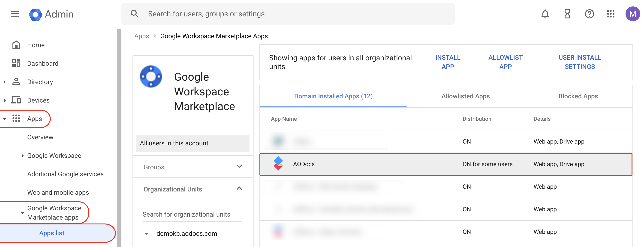Click App Name column header

point(284,119)
